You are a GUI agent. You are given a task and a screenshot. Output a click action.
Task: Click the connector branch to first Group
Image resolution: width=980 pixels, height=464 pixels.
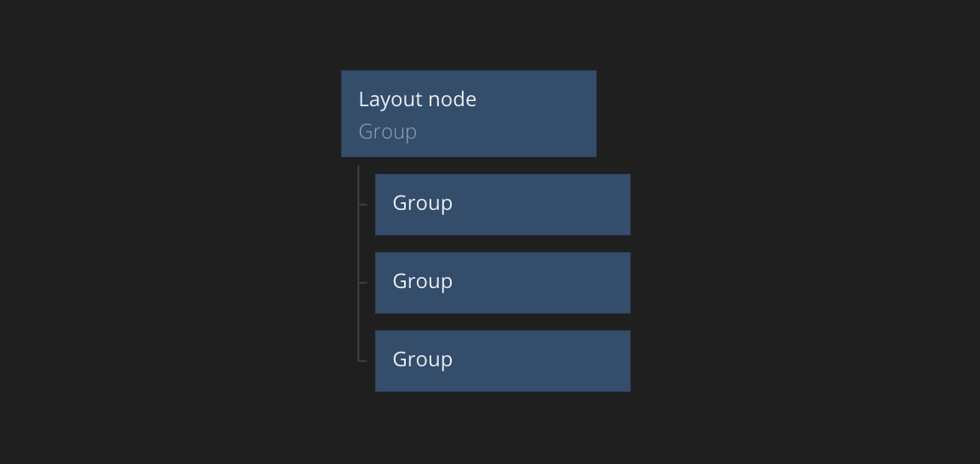click(363, 205)
